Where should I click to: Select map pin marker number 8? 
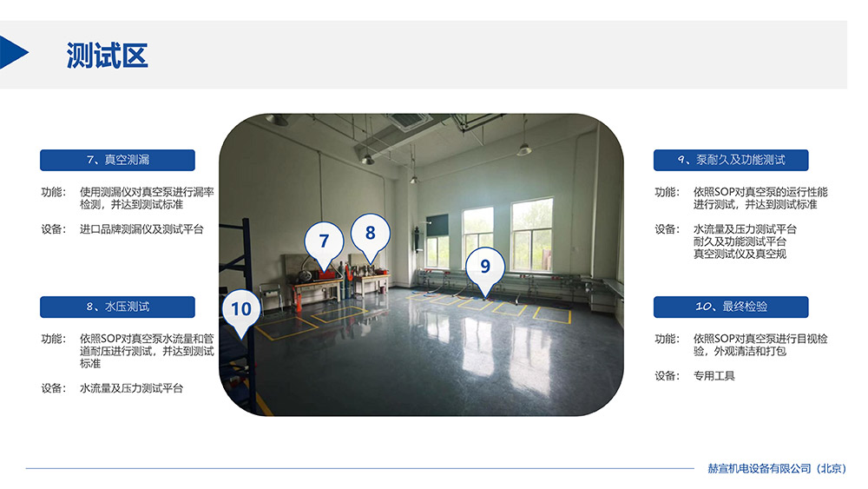(371, 236)
